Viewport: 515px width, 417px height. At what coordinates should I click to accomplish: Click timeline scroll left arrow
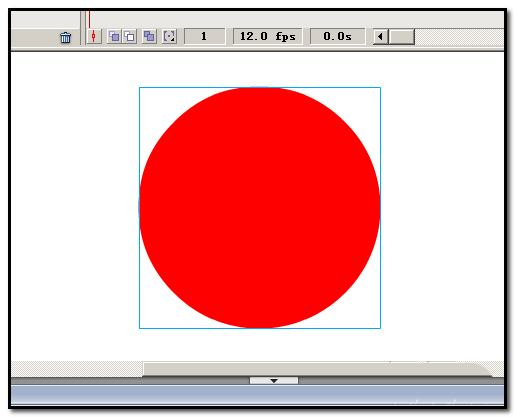tap(380, 36)
